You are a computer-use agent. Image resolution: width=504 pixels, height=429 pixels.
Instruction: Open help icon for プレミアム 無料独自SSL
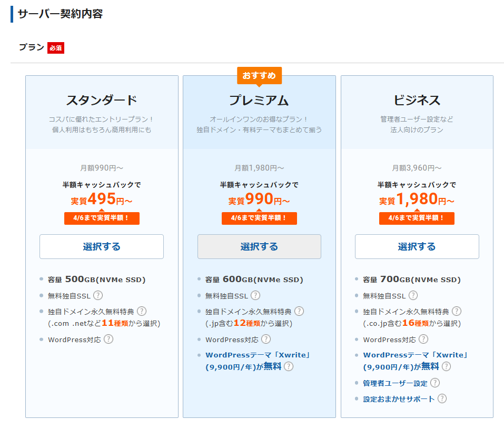[x=255, y=295]
